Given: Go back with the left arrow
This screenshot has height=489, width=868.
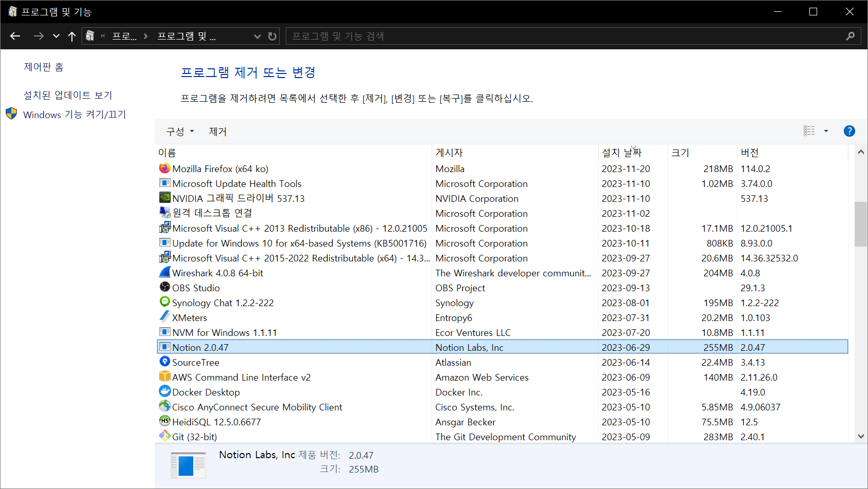Looking at the screenshot, I should coord(15,36).
